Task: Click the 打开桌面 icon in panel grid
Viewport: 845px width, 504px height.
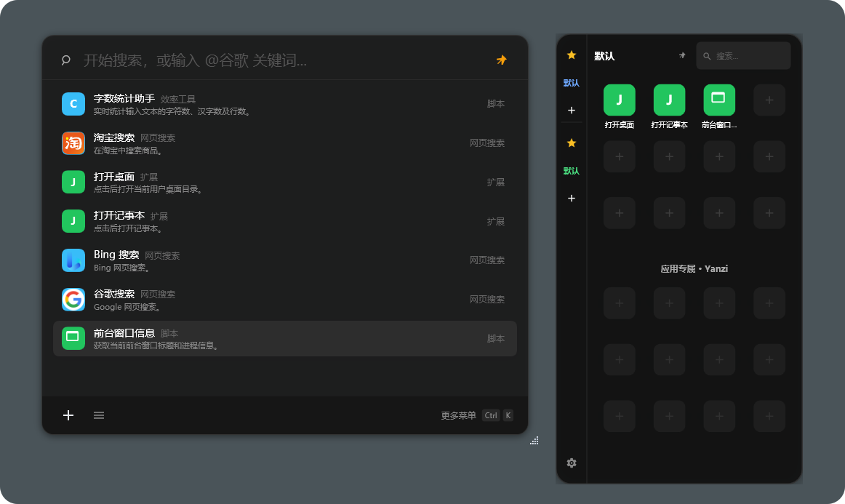Action: (x=619, y=100)
